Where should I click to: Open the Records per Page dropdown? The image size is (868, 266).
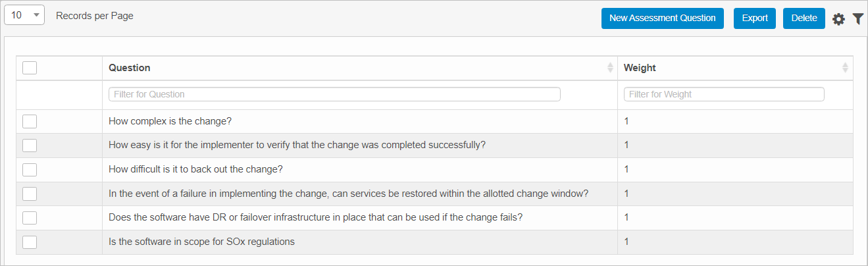[24, 15]
